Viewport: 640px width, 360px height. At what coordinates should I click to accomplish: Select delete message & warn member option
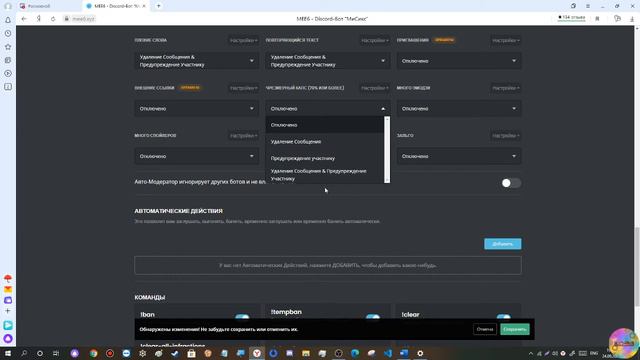tap(324, 175)
